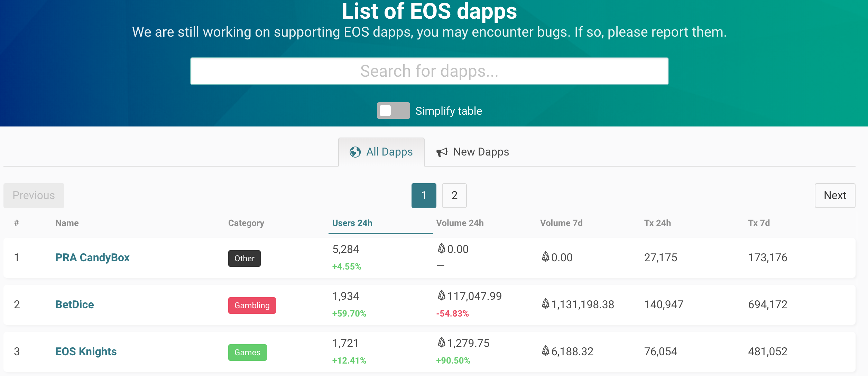
Task: Click the globe icon on All Dapps tab
Action: pyautogui.click(x=355, y=152)
